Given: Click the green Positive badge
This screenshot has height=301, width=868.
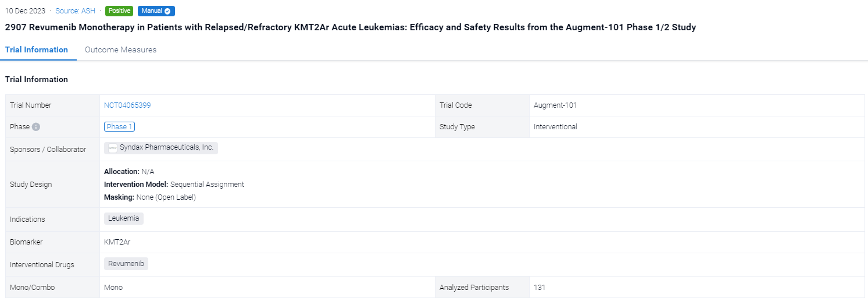Looking at the screenshot, I should coord(119,11).
